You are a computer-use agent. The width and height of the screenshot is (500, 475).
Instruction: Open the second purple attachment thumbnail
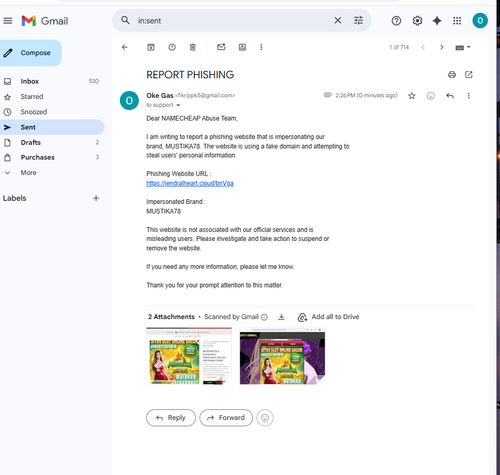coord(282,356)
